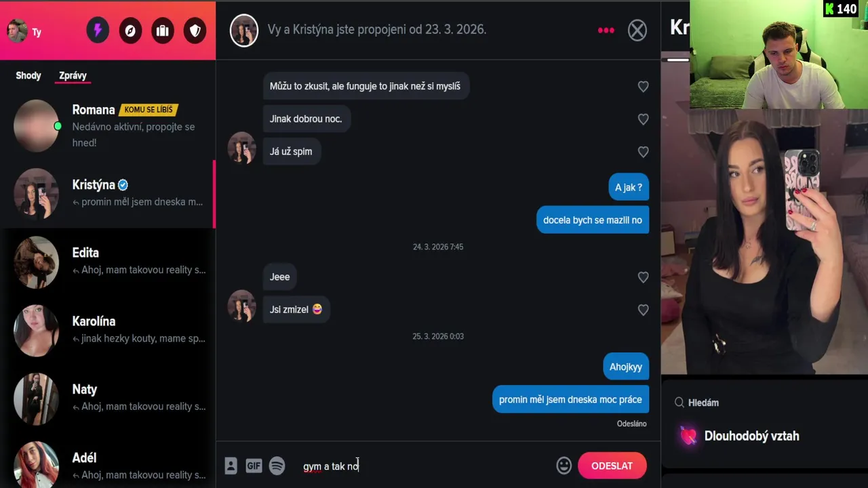Open the Romana recommended profile entry

(108, 125)
